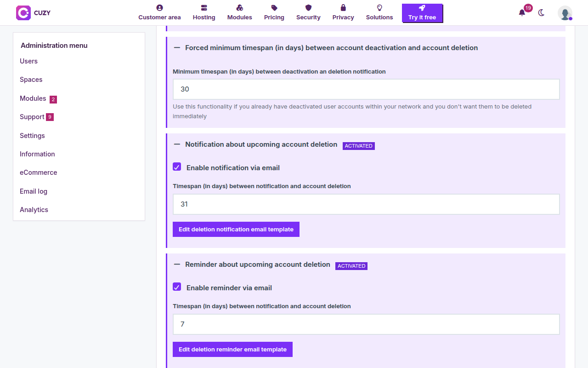Viewport: 588px width, 368px height.
Task: Click Edit deletion notification email template
Action: pyautogui.click(x=236, y=229)
